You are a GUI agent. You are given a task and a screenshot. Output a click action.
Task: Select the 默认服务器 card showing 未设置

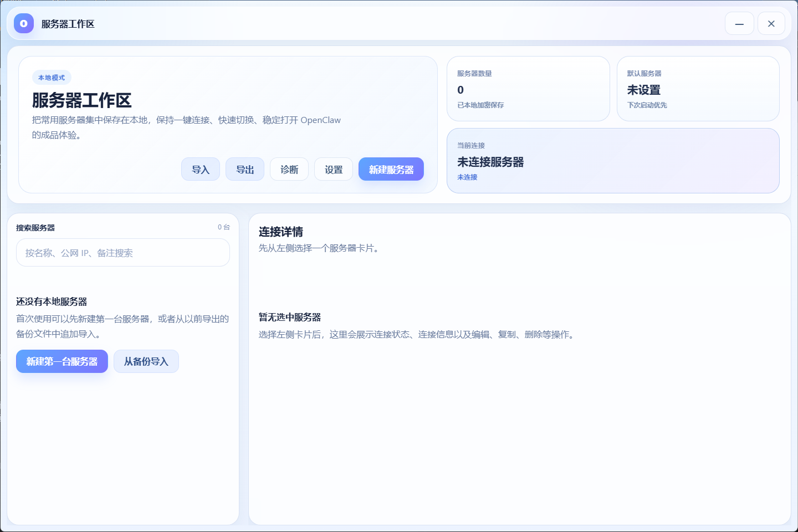(x=698, y=89)
